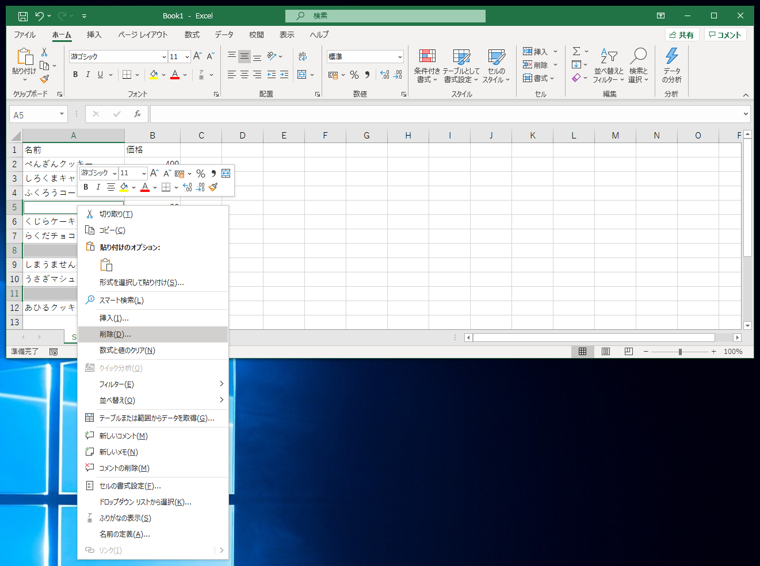The height and width of the screenshot is (566, 760).
Task: Toggle Italic in the ribbon font group
Action: point(88,75)
